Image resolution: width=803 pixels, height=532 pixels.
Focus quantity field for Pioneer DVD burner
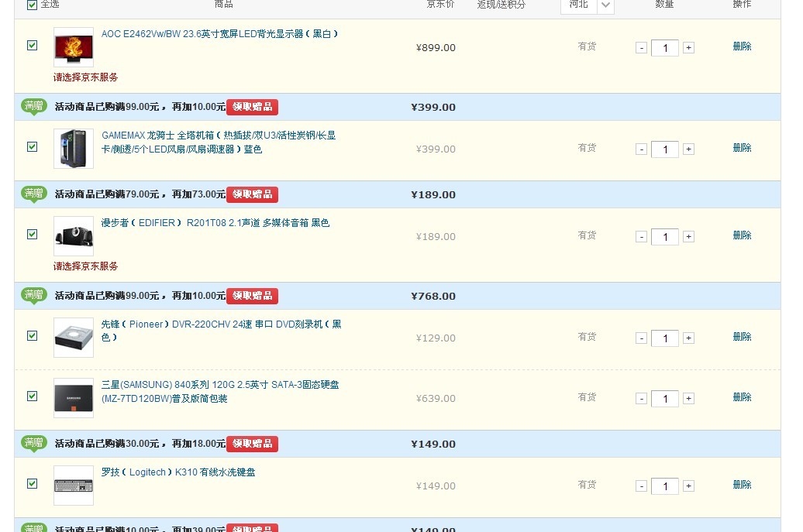(665, 338)
